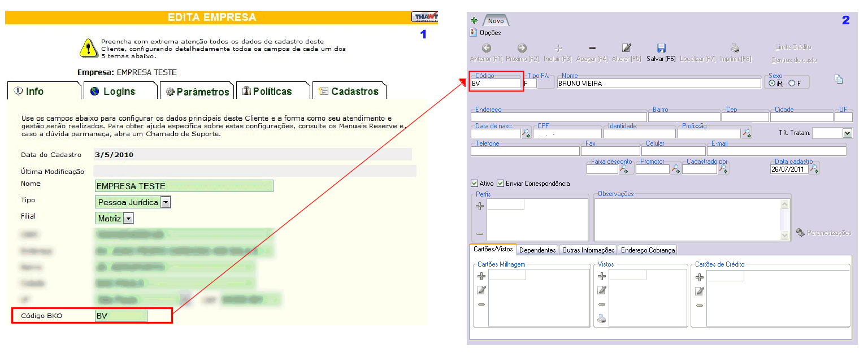
Task: Add a visa with Vistos plus icon
Action: (602, 276)
